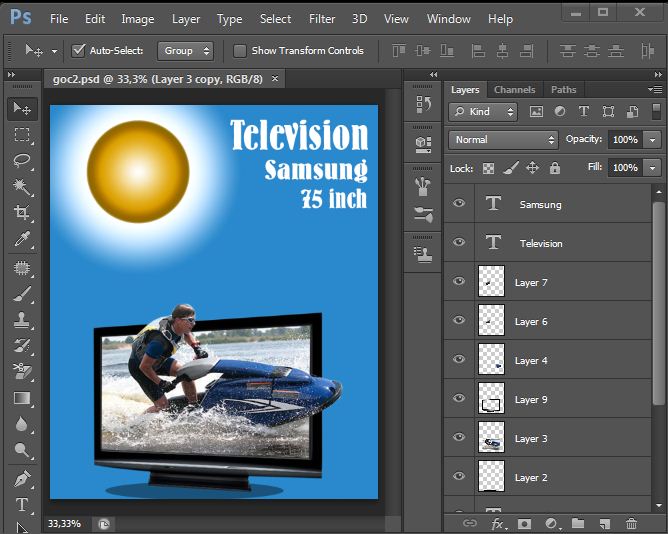Click the Fill percentage field
The height and width of the screenshot is (534, 668).
pos(624,168)
